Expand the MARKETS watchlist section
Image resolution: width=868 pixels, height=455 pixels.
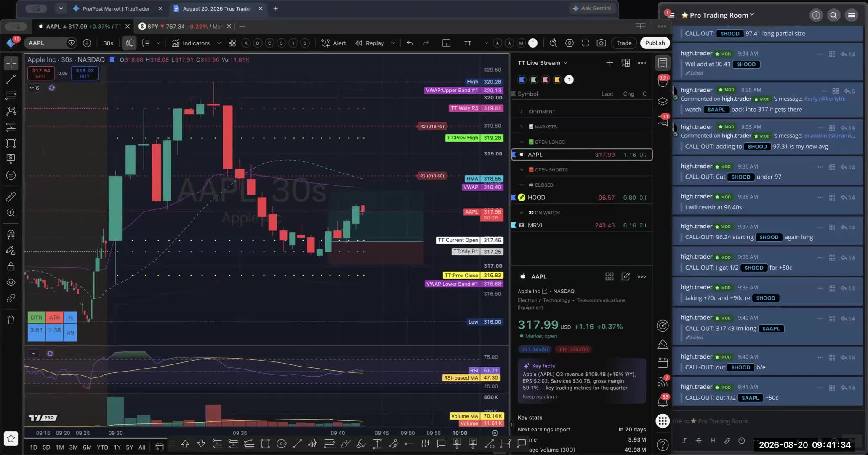pos(522,127)
